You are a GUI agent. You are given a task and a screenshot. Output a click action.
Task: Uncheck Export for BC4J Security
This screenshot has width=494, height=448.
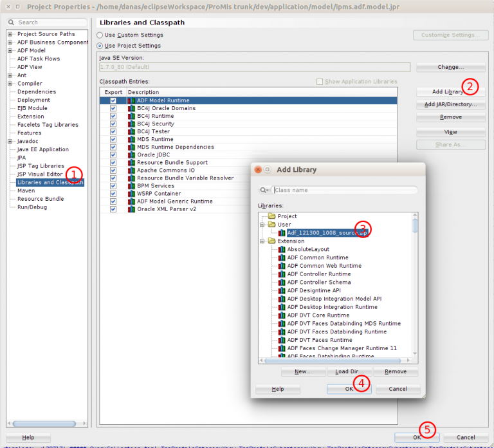click(113, 124)
